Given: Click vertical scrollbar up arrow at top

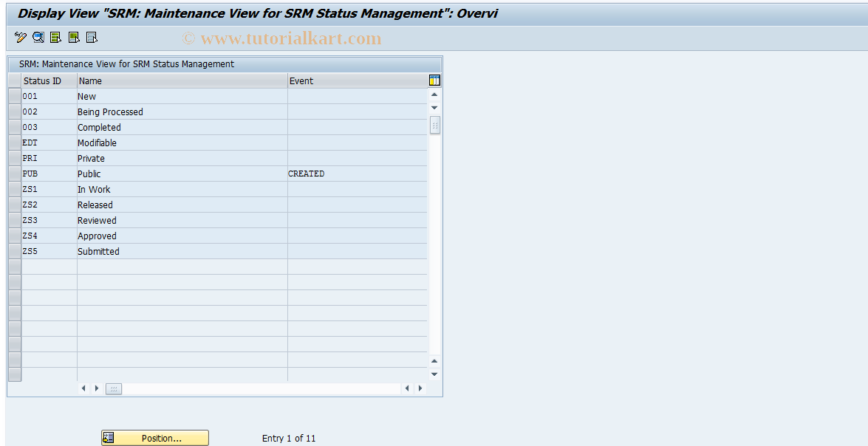Looking at the screenshot, I should tap(434, 95).
